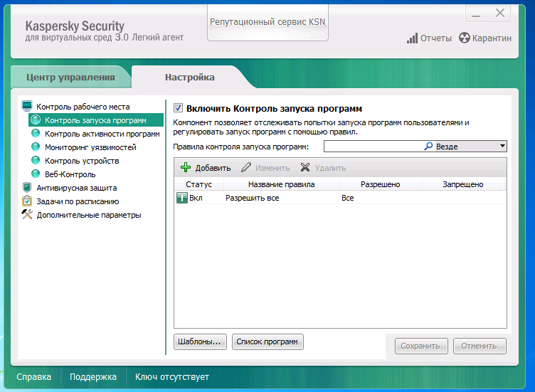This screenshot has height=392, width=535.
Task: Open the Задачи по расписанию section
Action: tap(78, 201)
